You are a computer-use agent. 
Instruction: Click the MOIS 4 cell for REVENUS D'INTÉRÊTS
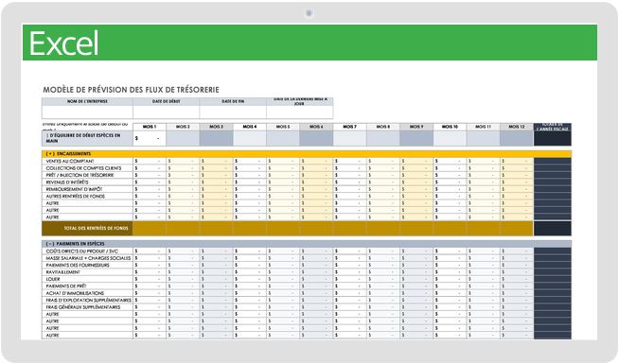(250, 182)
